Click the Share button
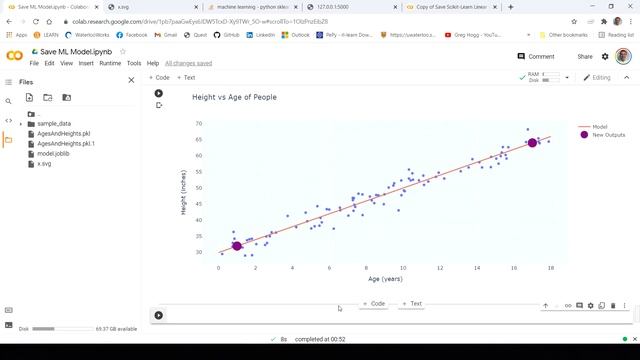Viewport: 640px width, 360px height. pyautogui.click(x=585, y=56)
